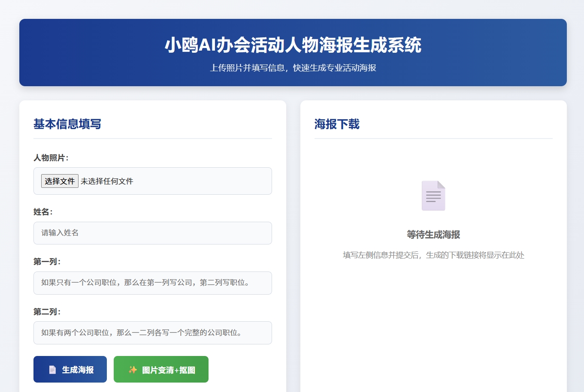
Task: Click the large document placeholder icon
Action: point(433,196)
